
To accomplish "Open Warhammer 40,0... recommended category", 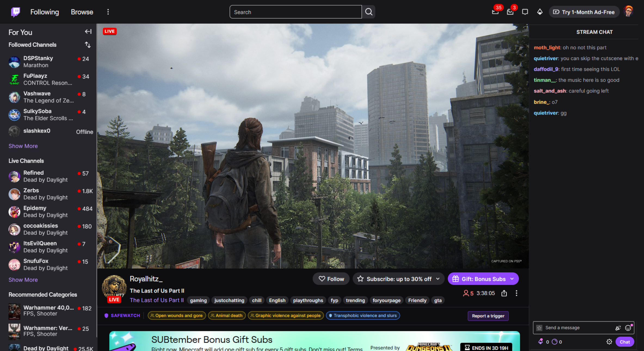I will pos(48,311).
